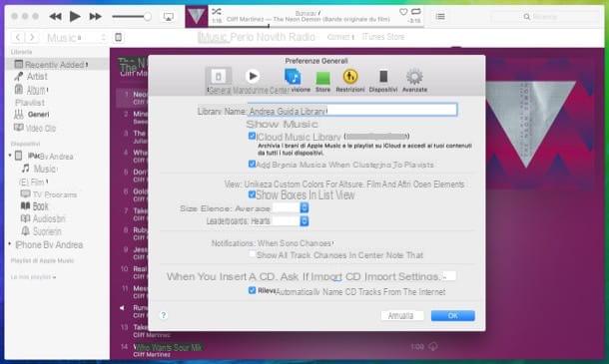The height and width of the screenshot is (364, 609).
Task: Switch to iTunes Store tab
Action: pos(383,37)
